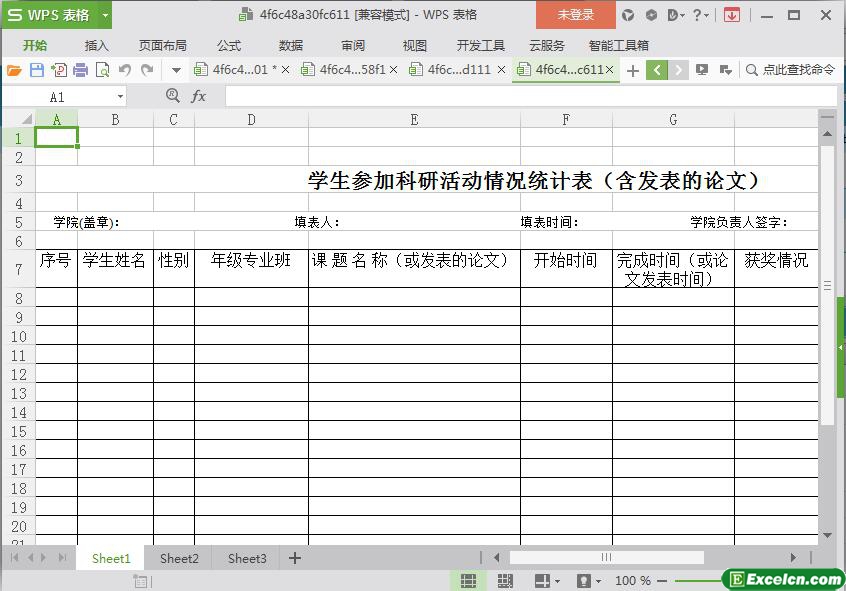This screenshot has width=846, height=591.
Task: Open the 开发工具 ribbon tab
Action: pos(481,45)
